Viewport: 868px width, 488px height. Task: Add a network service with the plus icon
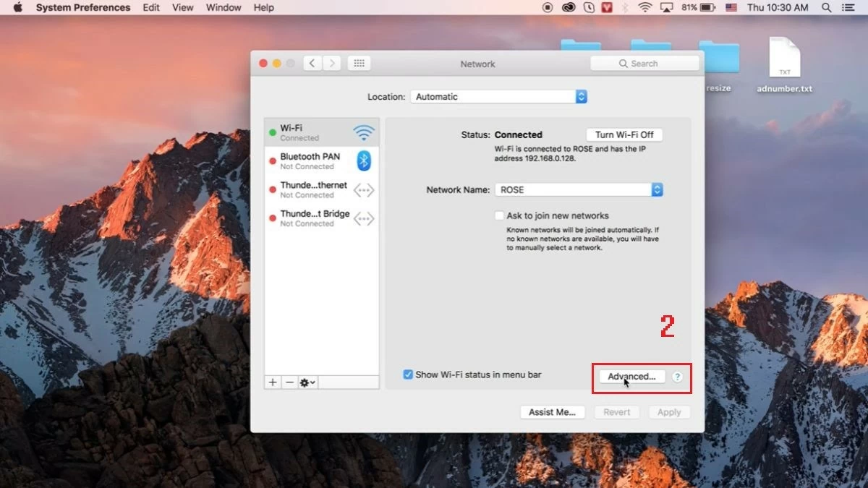coord(273,382)
